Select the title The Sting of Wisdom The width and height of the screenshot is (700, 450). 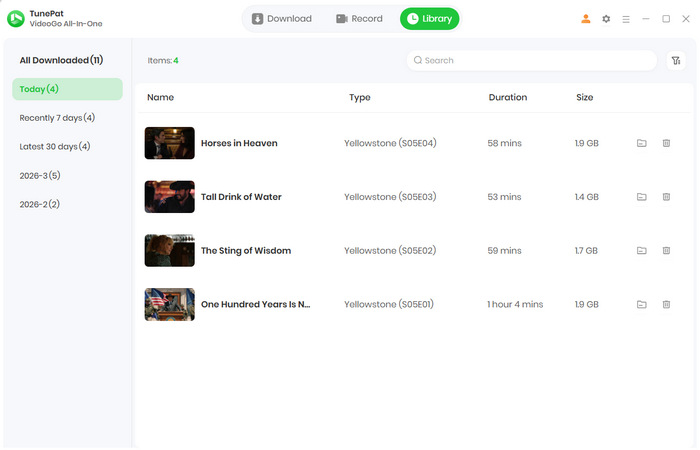pos(246,250)
